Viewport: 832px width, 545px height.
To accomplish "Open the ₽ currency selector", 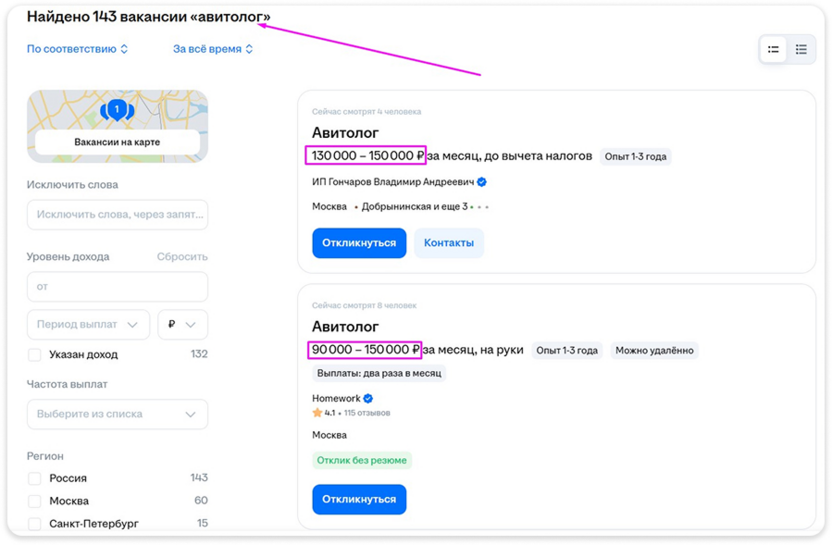I will 182,324.
